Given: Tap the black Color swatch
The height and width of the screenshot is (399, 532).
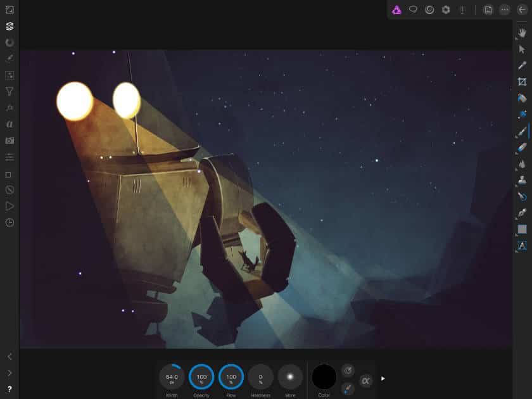Looking at the screenshot, I should point(324,377).
